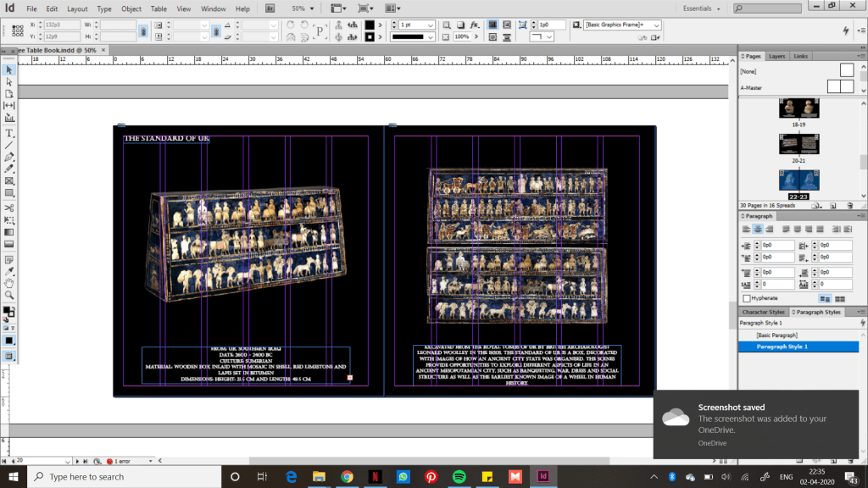The width and height of the screenshot is (868, 488).
Task: Toggle constrain proportions for width and height
Action: coord(143,31)
